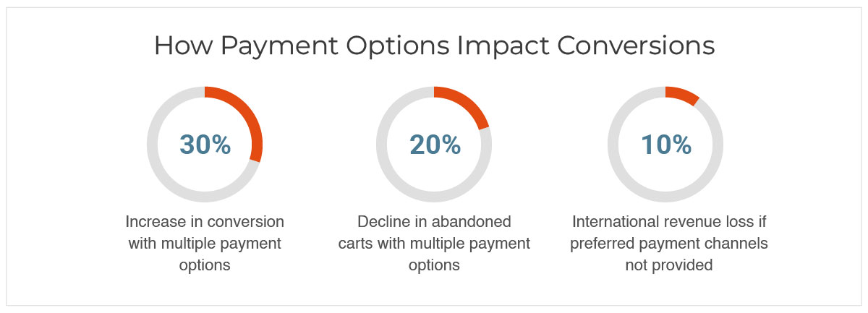Click the 'Decline in abandoned' caption line
The width and height of the screenshot is (868, 313).
[434, 221]
